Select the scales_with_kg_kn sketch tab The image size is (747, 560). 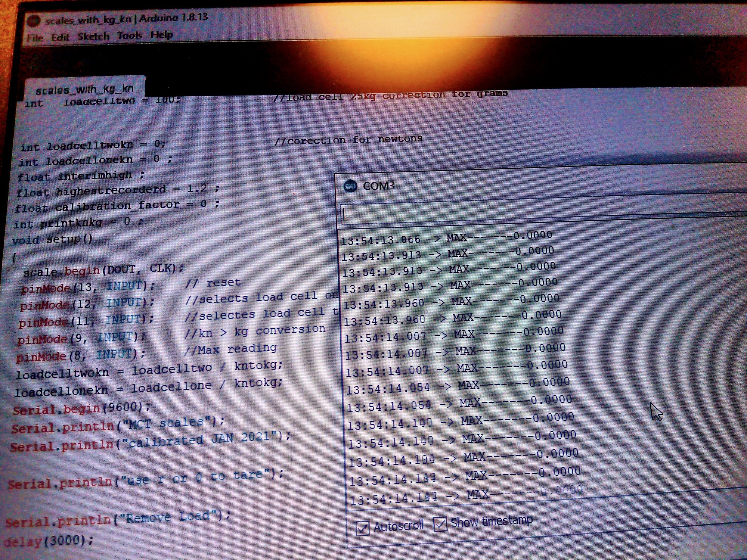coord(84,89)
